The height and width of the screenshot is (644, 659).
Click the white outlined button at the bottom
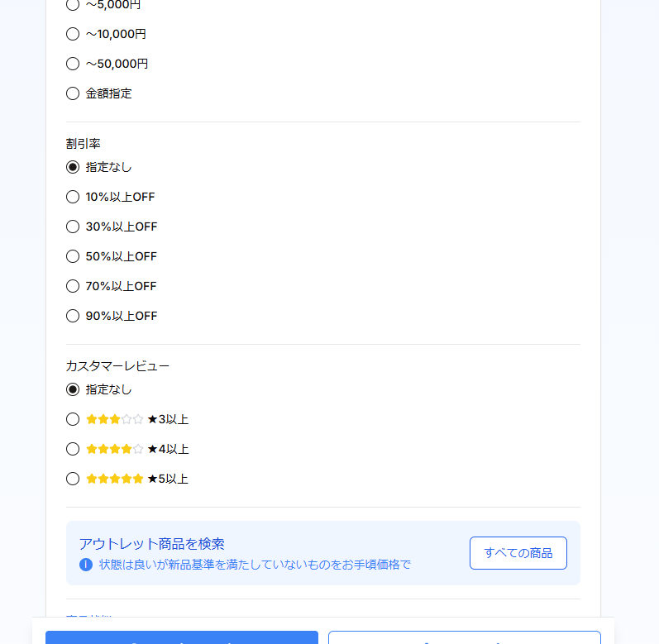464,637
